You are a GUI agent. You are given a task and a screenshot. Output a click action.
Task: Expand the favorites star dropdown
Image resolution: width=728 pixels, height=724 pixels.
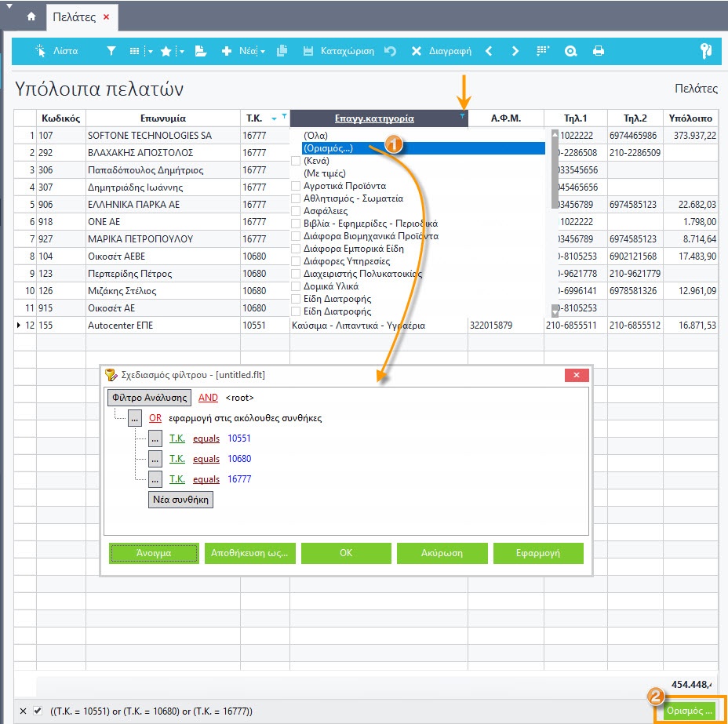(181, 52)
